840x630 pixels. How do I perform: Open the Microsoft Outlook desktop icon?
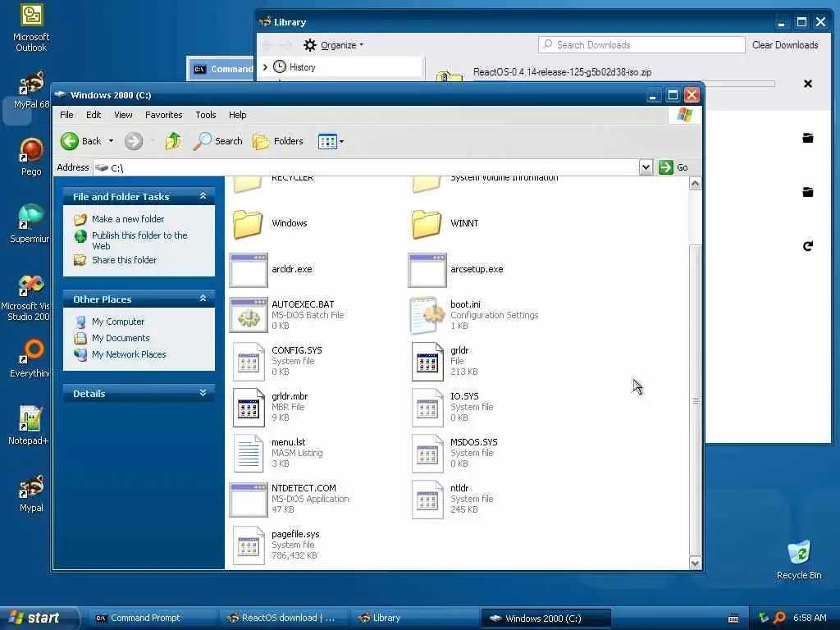click(31, 28)
